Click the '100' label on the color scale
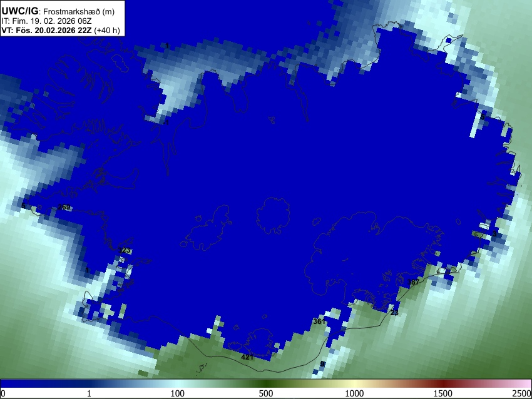 tap(177, 393)
